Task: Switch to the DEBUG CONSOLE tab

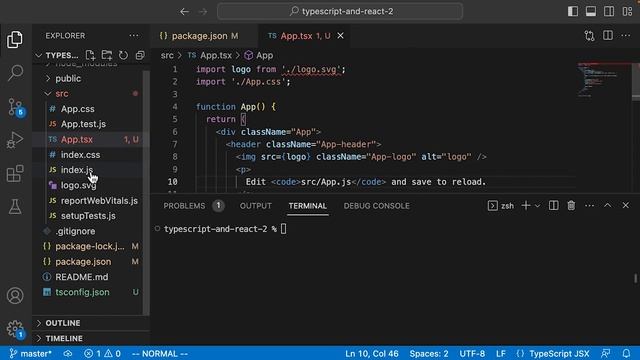Action: pyautogui.click(x=376, y=206)
